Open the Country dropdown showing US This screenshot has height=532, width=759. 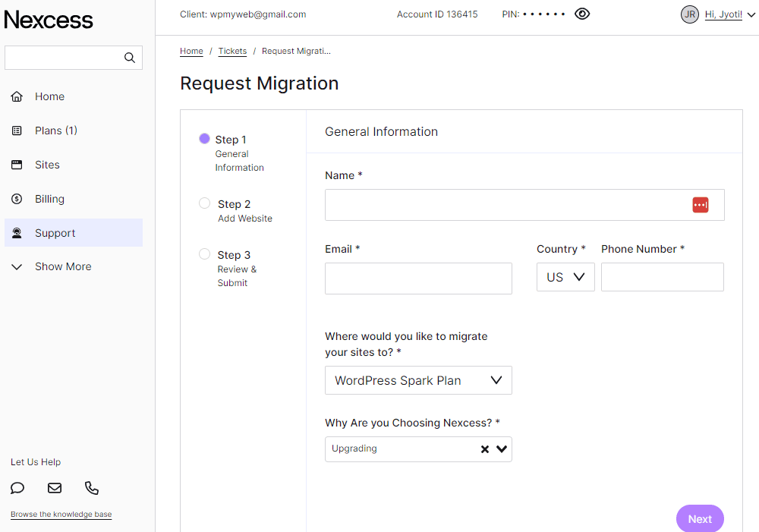(x=565, y=276)
